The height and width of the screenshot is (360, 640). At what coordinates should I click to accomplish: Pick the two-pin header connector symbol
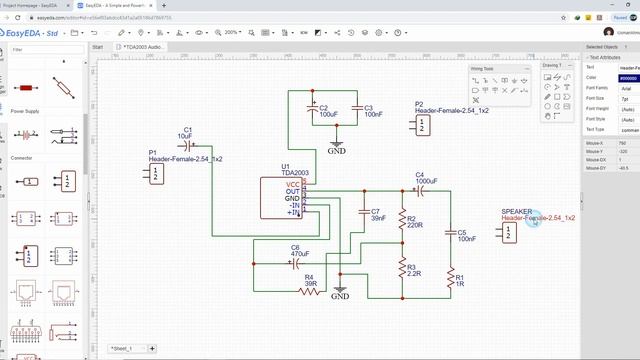tap(64, 181)
